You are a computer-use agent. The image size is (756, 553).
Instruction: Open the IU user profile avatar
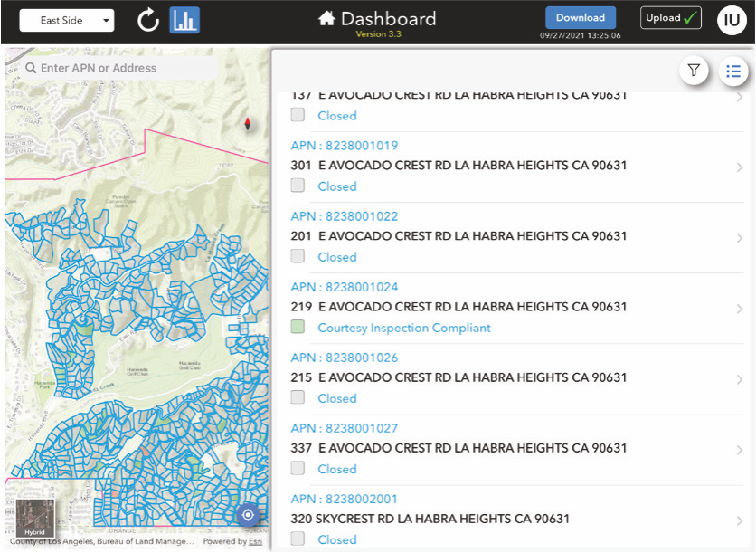[732, 20]
